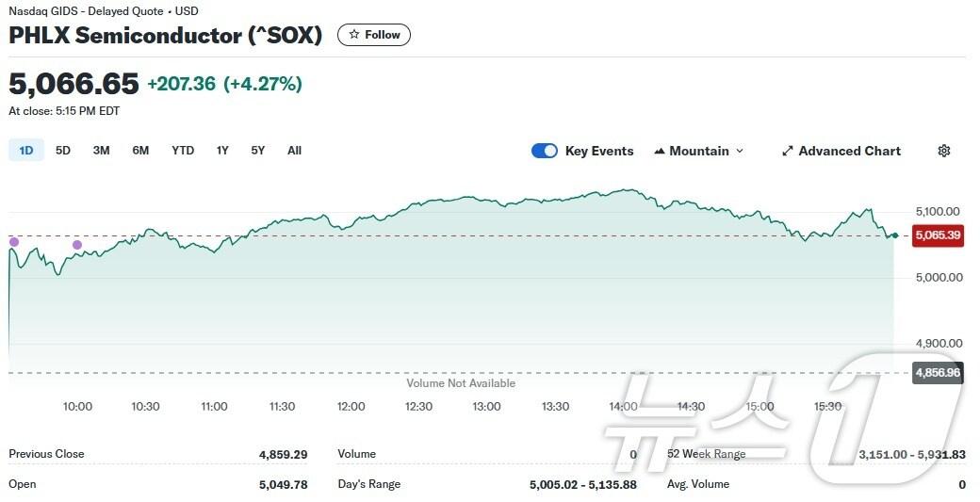Open chart settings gear icon
Screen dimensions: 980x502
click(x=944, y=151)
